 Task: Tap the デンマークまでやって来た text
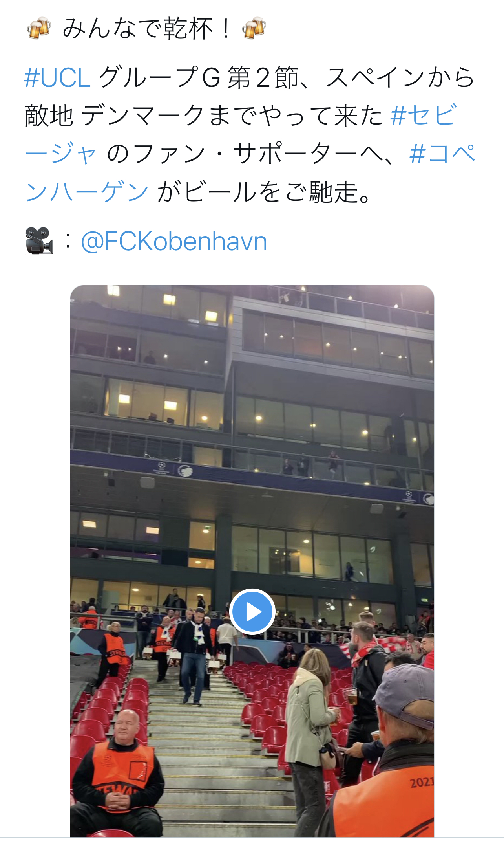tap(232, 116)
